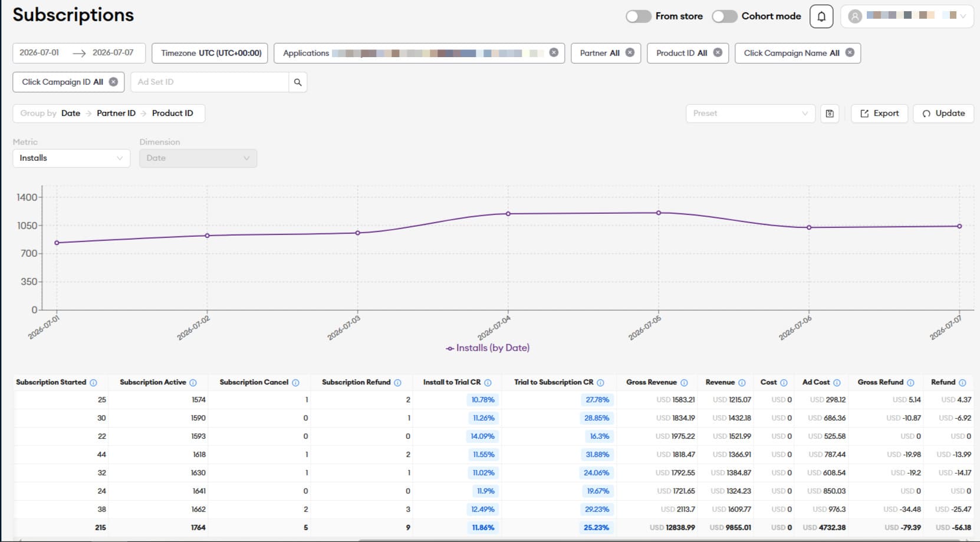
Task: Click the 1764 total Subscription Active cell
Action: [198, 527]
